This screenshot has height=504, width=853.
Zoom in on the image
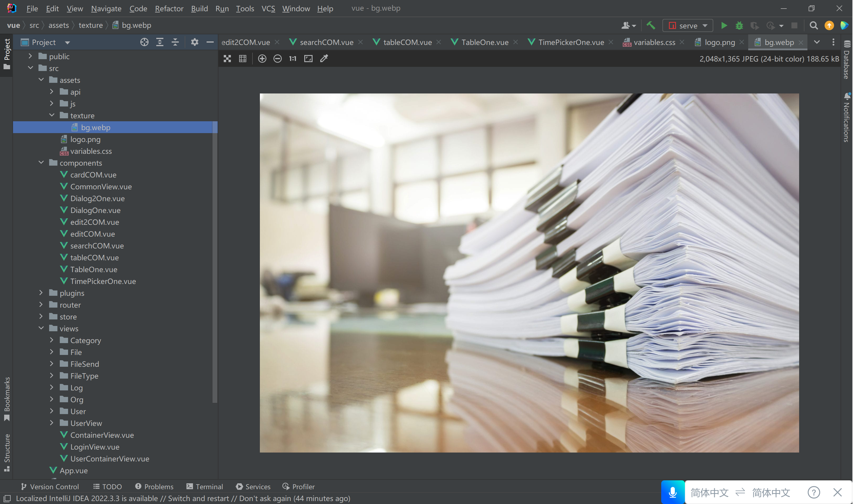262,59
